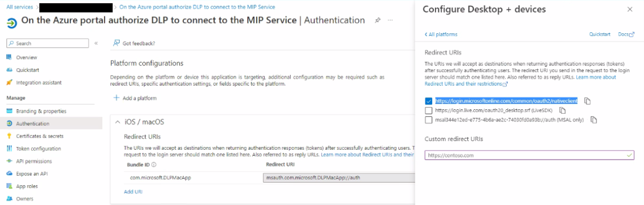This screenshot has width=644, height=205.
Task: Open Certificates & secrets in sidebar
Action: (x=39, y=136)
